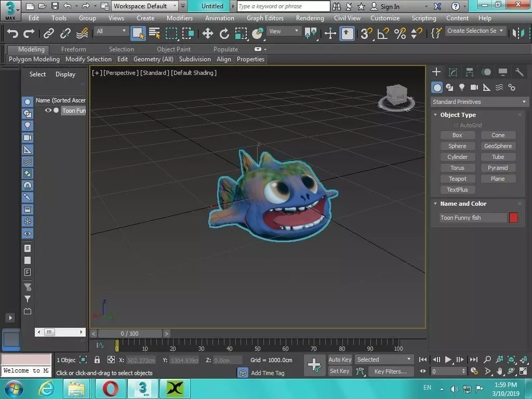The height and width of the screenshot is (399, 532).
Task: Click the Redo arrow in main toolbar
Action: [29, 33]
